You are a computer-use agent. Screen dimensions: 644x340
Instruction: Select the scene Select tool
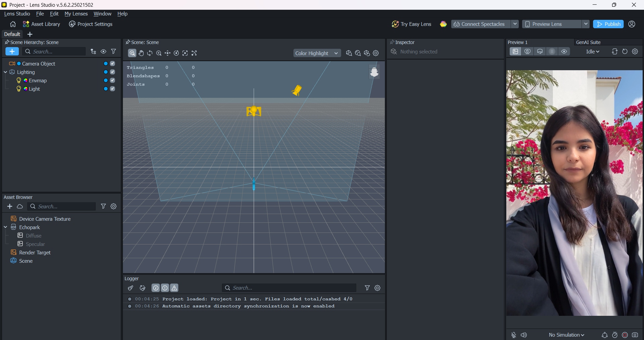132,53
